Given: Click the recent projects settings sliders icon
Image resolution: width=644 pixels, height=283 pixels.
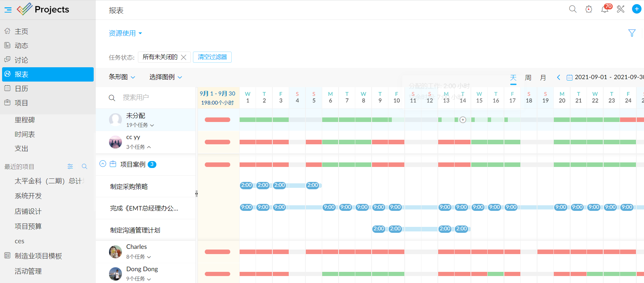Looking at the screenshot, I should click(x=70, y=167).
